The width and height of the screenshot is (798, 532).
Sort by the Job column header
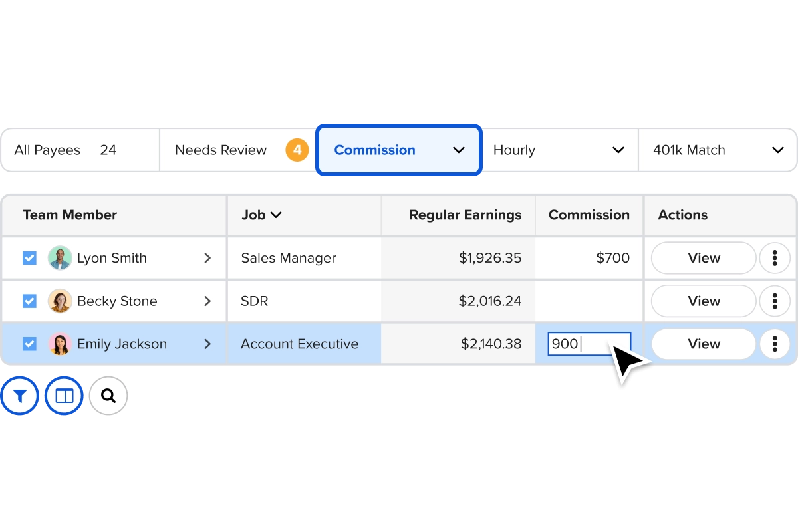click(x=261, y=215)
